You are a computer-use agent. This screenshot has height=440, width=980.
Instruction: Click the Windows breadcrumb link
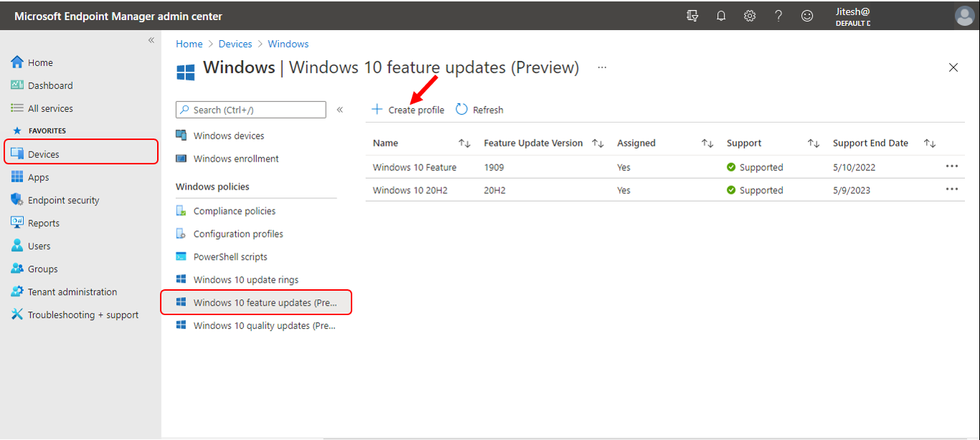(x=288, y=44)
